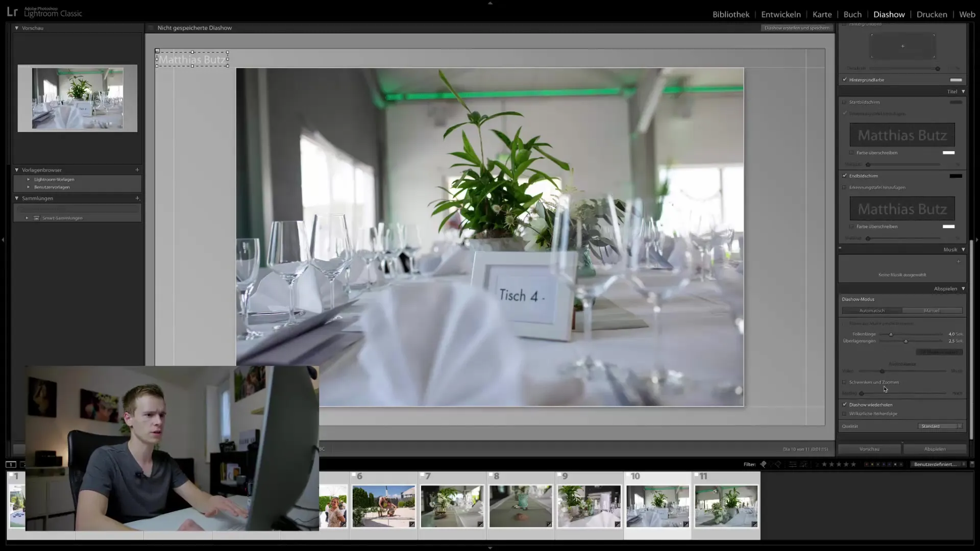Select the Diashow module tab
Image resolution: width=980 pixels, height=551 pixels.
click(x=889, y=14)
